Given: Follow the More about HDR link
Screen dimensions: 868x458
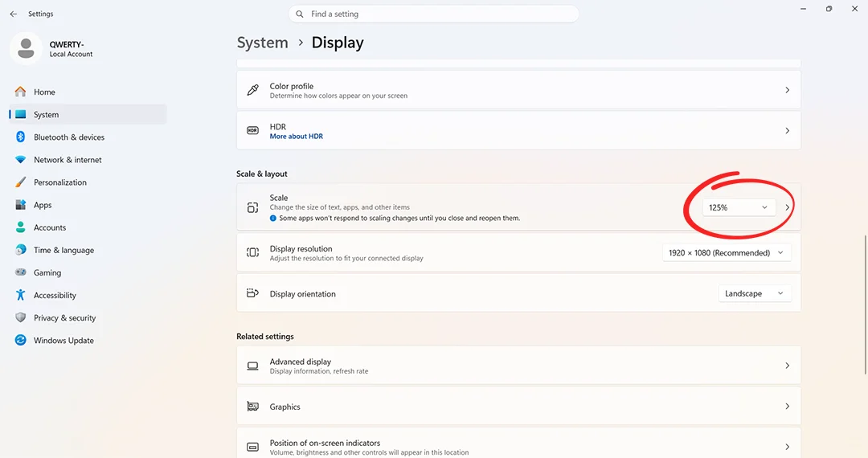Looking at the screenshot, I should point(296,136).
